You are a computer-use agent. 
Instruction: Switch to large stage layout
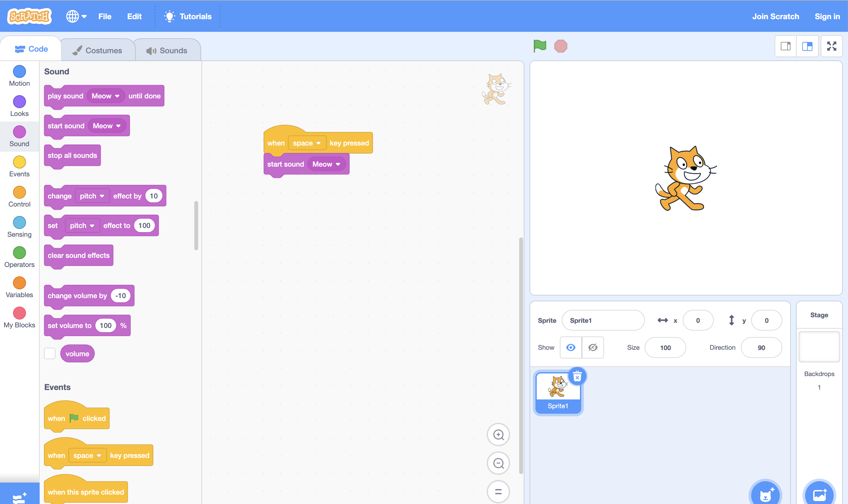(x=807, y=46)
